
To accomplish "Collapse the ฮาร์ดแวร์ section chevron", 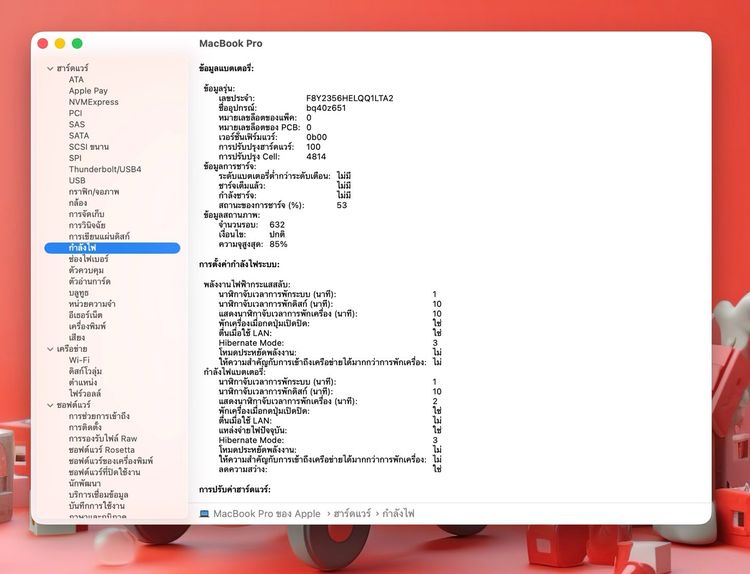I will coord(50,68).
